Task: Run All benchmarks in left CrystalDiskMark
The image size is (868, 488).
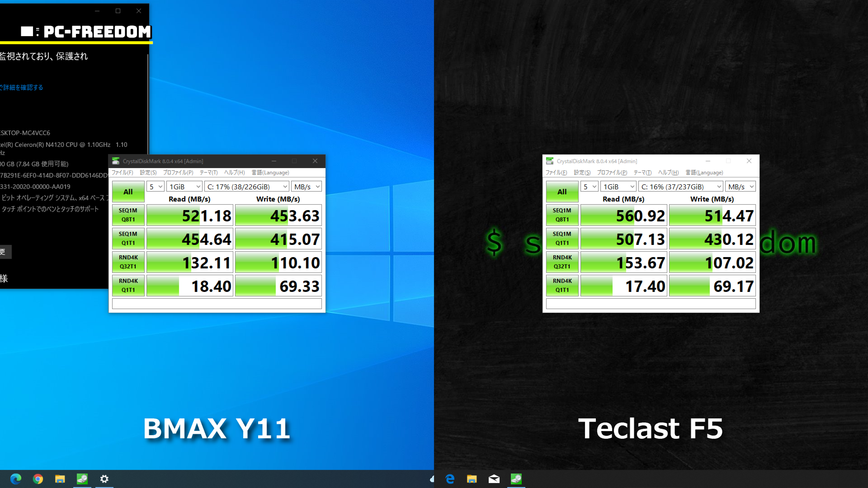Action: [x=128, y=192]
